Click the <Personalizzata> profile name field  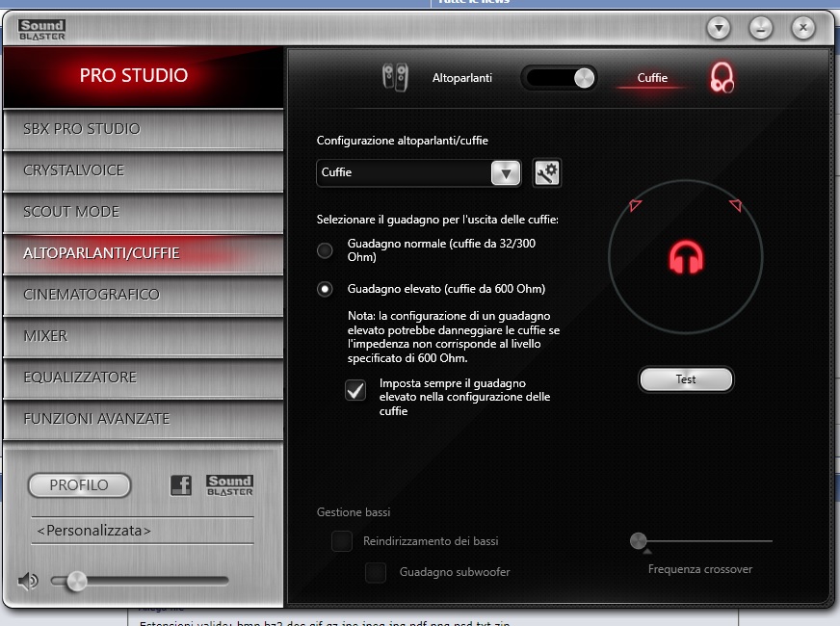[143, 531]
